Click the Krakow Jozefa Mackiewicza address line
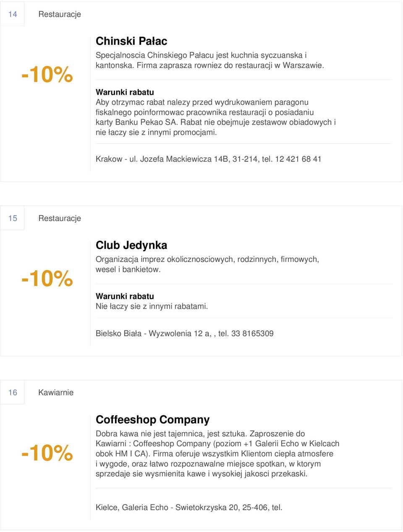 click(x=209, y=159)
